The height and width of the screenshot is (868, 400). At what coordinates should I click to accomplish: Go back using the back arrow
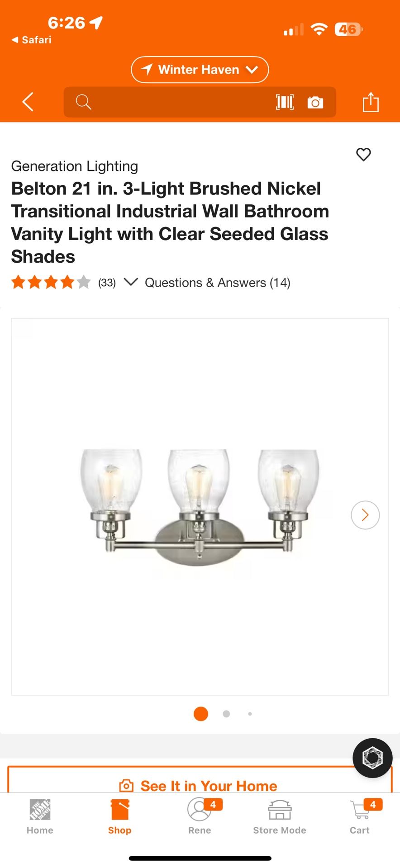27,102
